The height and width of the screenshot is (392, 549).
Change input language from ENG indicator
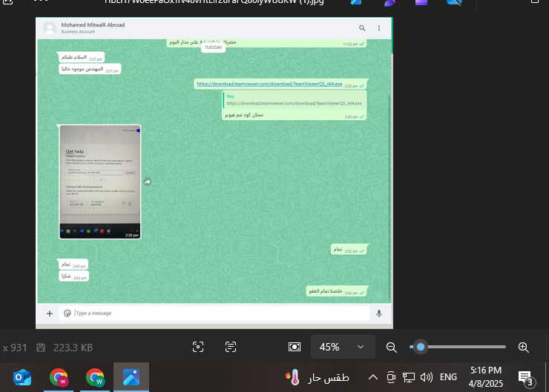click(448, 377)
